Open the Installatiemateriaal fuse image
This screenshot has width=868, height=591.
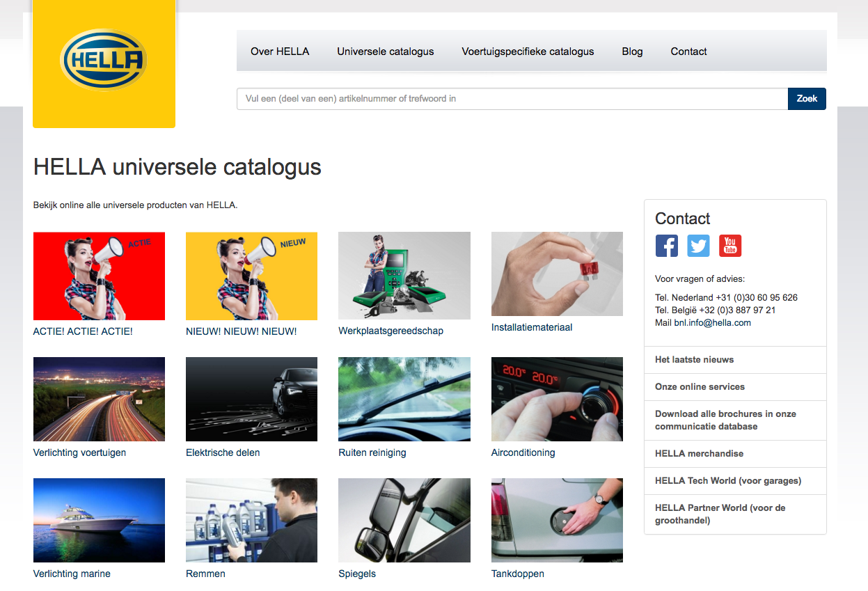557,274
